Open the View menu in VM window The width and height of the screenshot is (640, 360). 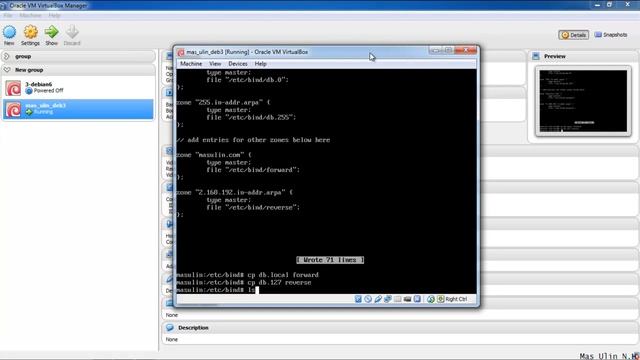click(x=215, y=64)
